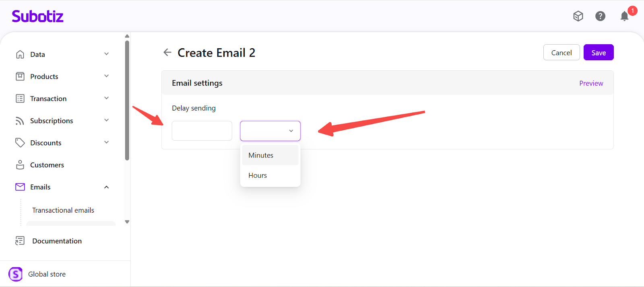Click the back arrow beside Create Email 2
Image resolution: width=644 pixels, height=287 pixels.
point(167,52)
